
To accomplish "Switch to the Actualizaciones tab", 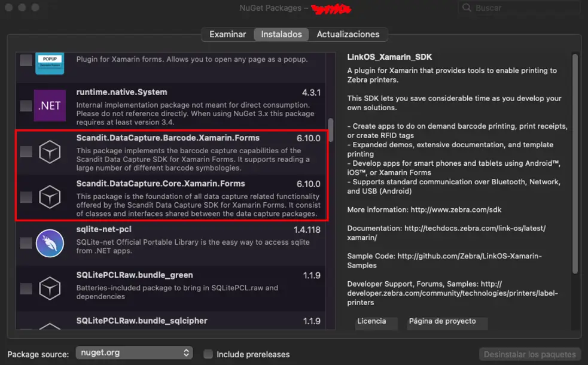I will [x=348, y=34].
